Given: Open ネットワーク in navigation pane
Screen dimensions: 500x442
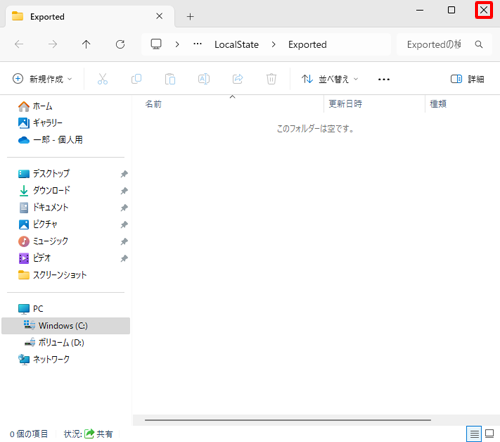Looking at the screenshot, I should (x=44, y=359).
